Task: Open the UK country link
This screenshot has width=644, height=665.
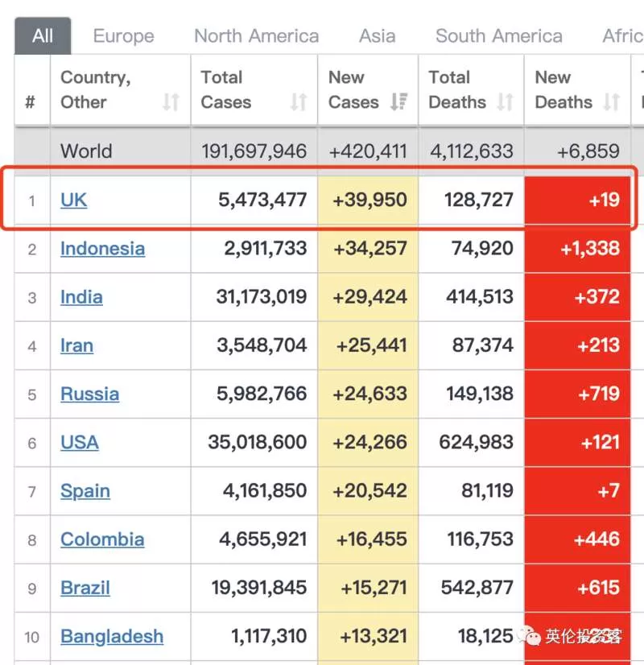Action: (74, 200)
